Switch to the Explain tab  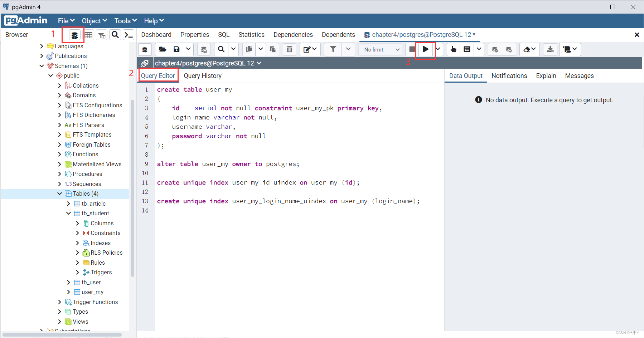coord(546,76)
